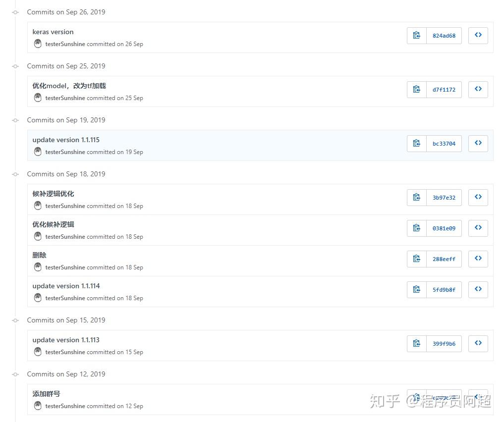Screen dimensions: 504x422
Task: Select 'Commits on Sep 25, 2019' heading
Action: pyautogui.click(x=66, y=66)
